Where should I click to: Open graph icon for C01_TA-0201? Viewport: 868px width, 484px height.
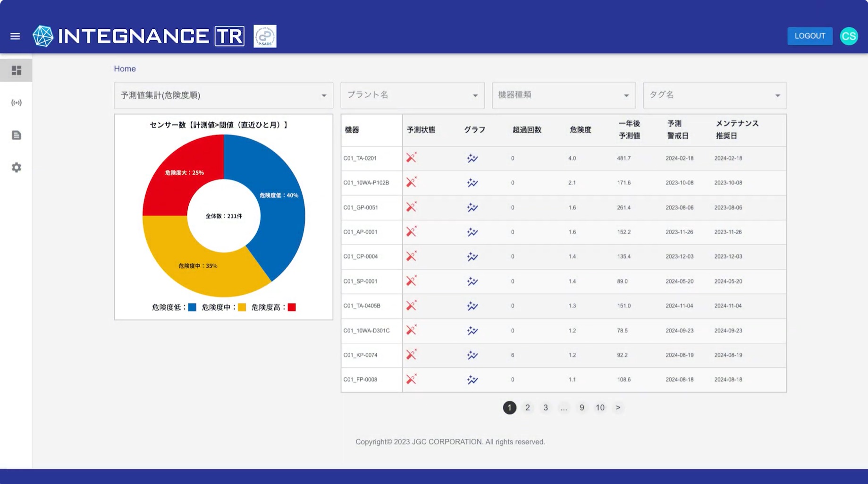tap(472, 158)
